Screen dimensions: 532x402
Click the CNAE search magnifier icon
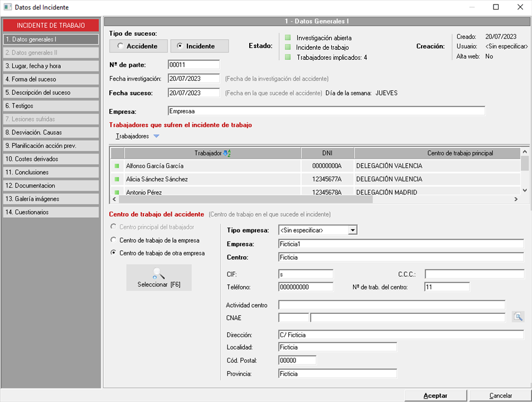(518, 317)
